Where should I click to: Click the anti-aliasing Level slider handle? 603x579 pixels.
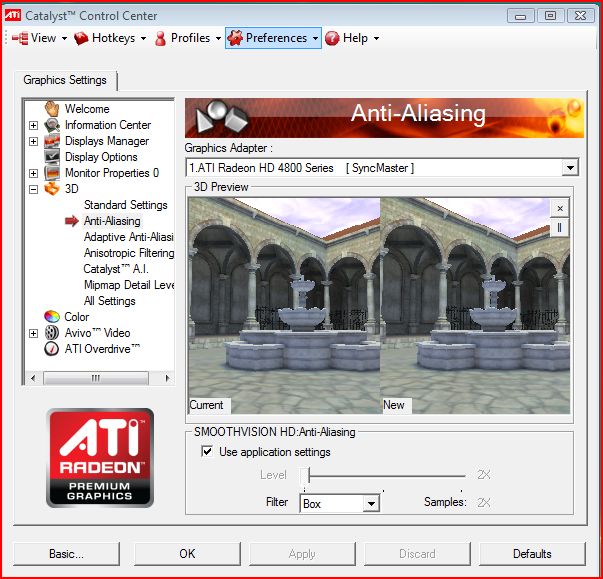305,476
